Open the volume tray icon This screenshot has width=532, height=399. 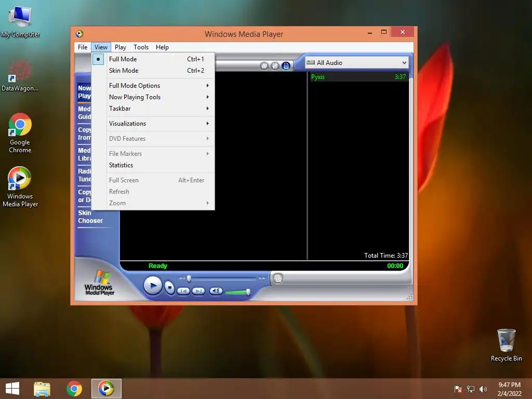(483, 389)
